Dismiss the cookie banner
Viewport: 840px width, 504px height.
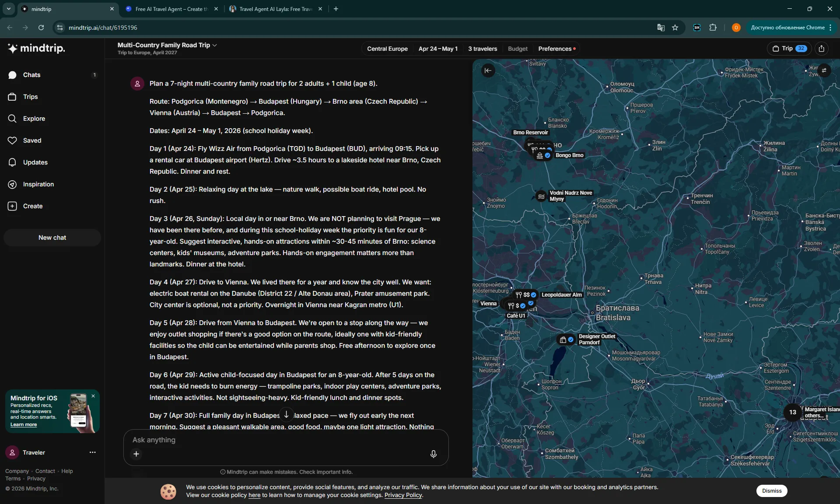coord(772,491)
